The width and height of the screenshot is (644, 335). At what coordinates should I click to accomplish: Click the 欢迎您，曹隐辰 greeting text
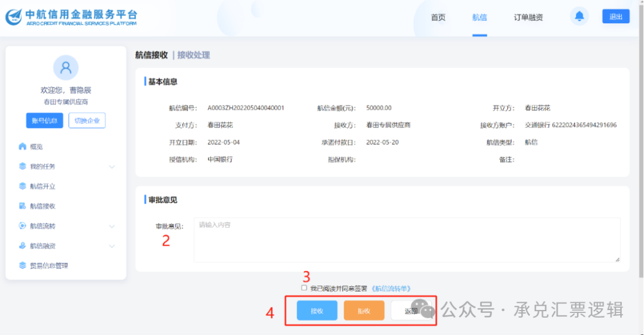[x=66, y=90]
